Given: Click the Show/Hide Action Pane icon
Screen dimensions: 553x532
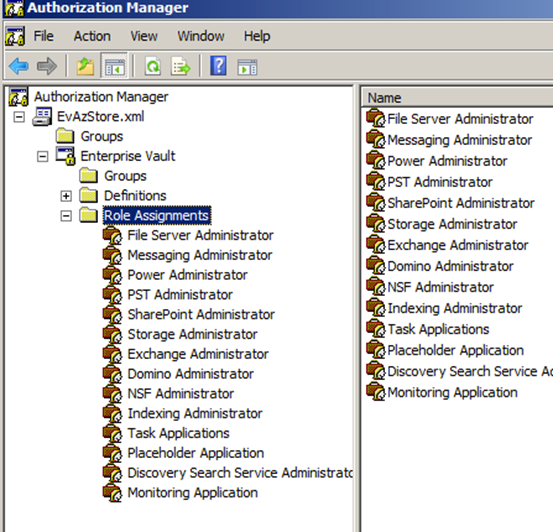Looking at the screenshot, I should click(248, 67).
